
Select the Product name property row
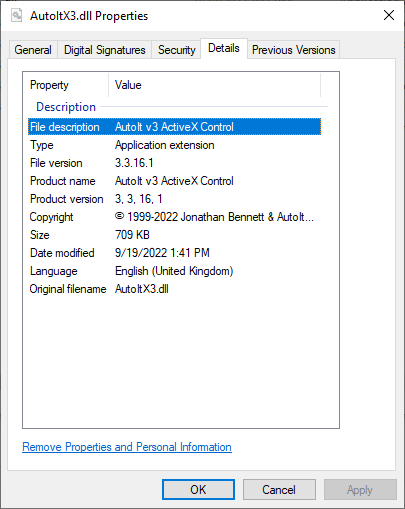click(x=174, y=181)
